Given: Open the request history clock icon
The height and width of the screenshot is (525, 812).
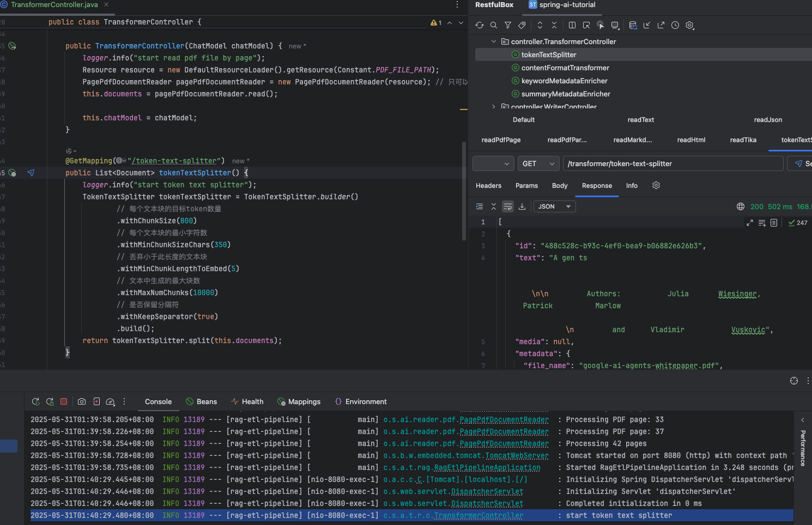Looking at the screenshot, I should [675, 25].
